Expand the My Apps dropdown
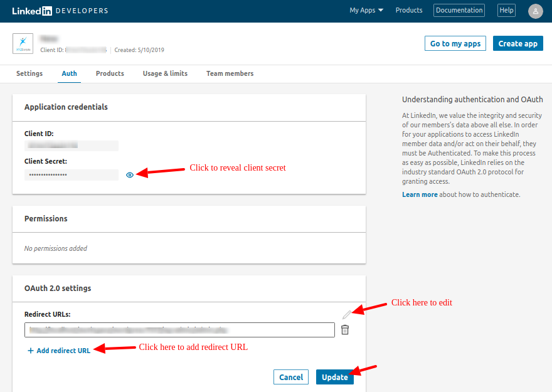This screenshot has width=552, height=392. pos(366,10)
